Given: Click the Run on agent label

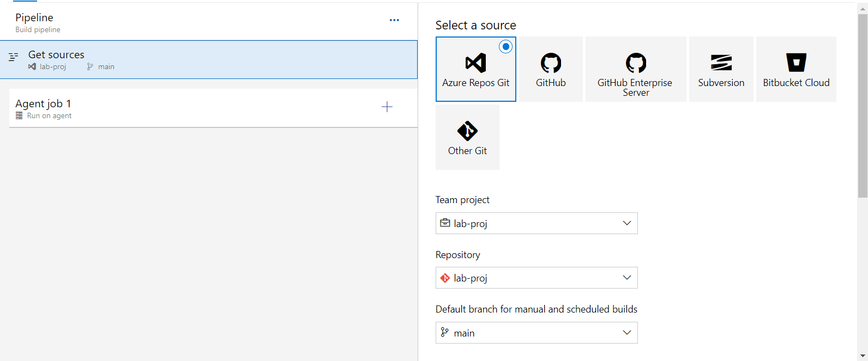Looking at the screenshot, I should 49,116.
